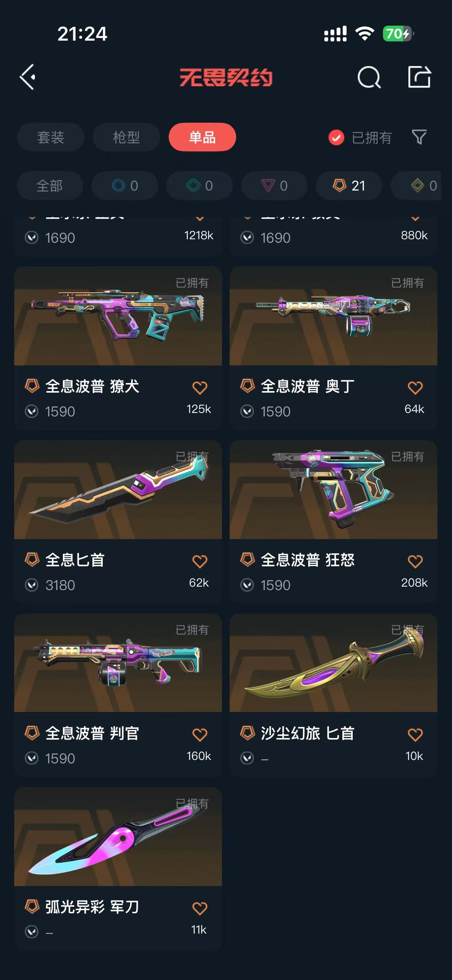Switch to the 枪型 tab
This screenshot has width=452, height=980.
(126, 137)
